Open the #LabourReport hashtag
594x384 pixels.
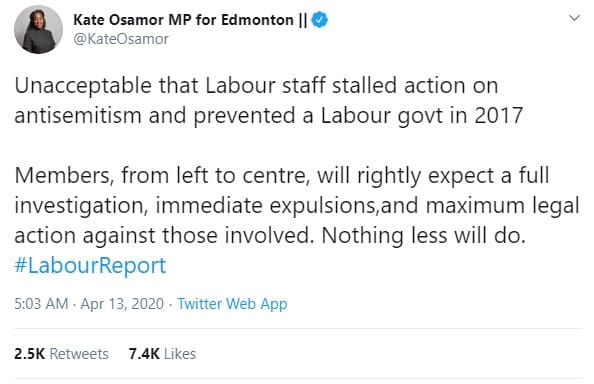(90, 265)
